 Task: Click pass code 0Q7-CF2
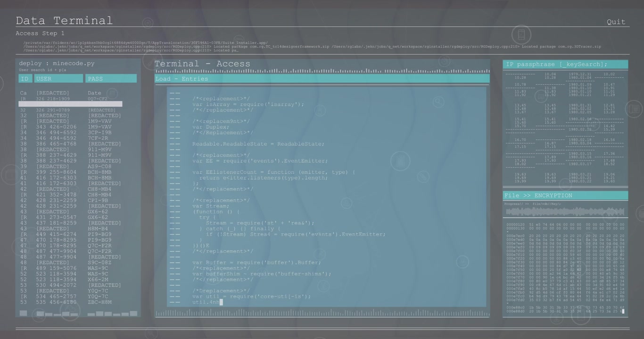[98, 99]
